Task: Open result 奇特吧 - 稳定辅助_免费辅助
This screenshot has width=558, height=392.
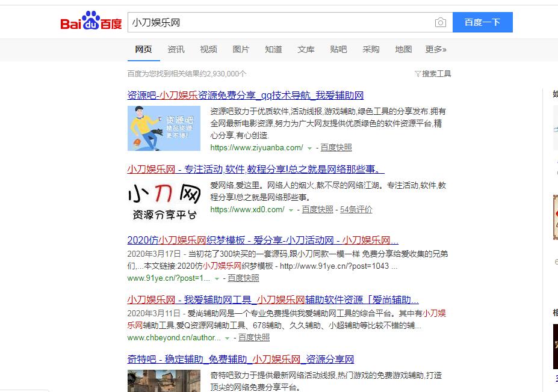Action: 241,360
